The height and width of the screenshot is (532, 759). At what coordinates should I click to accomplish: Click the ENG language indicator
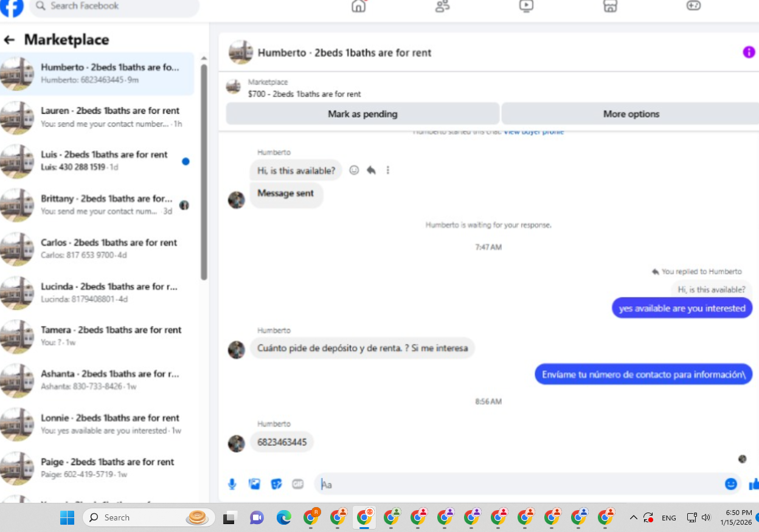coord(669,518)
